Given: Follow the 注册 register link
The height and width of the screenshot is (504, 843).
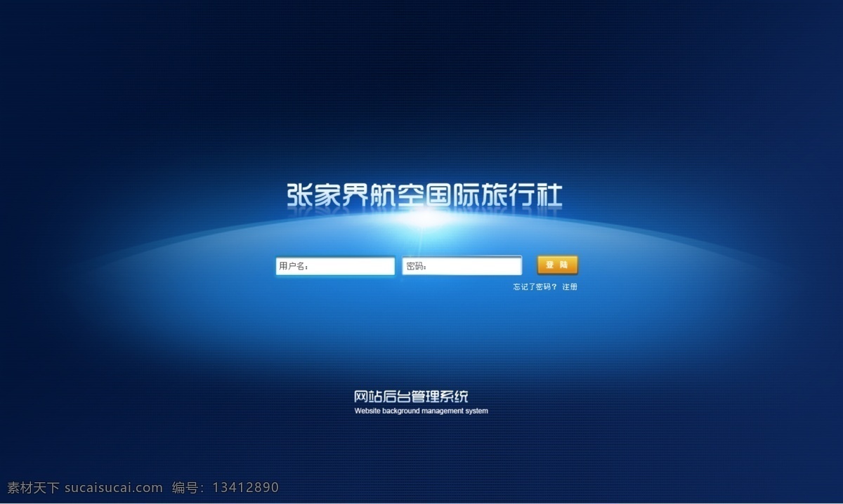Looking at the screenshot, I should tap(570, 287).
